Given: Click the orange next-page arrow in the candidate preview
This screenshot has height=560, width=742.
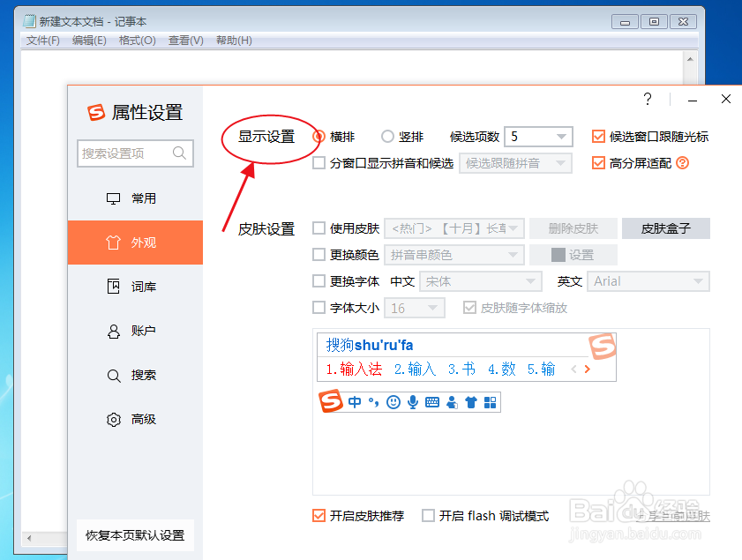Looking at the screenshot, I should (x=588, y=369).
